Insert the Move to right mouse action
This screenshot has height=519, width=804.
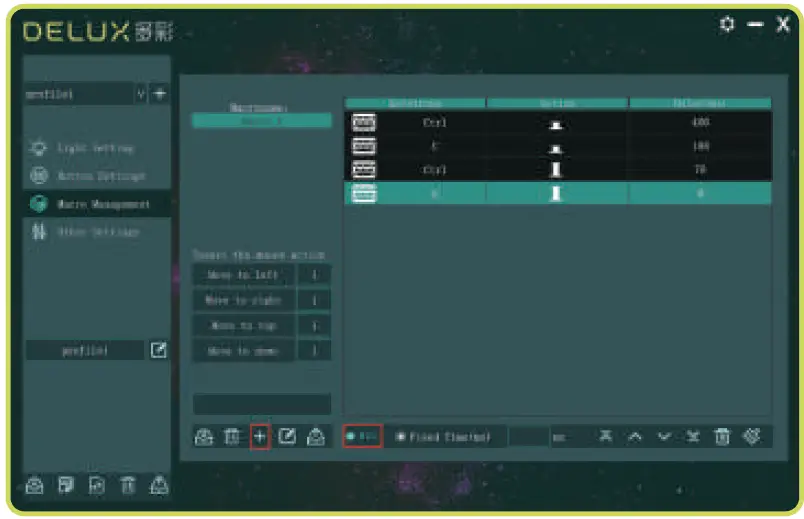coord(243,300)
